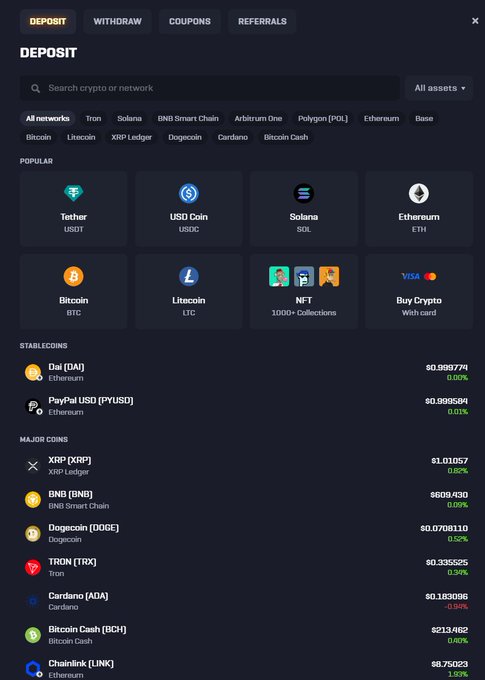
Task: Click the Mastercard logo in Buy Crypto
Action: [430, 276]
